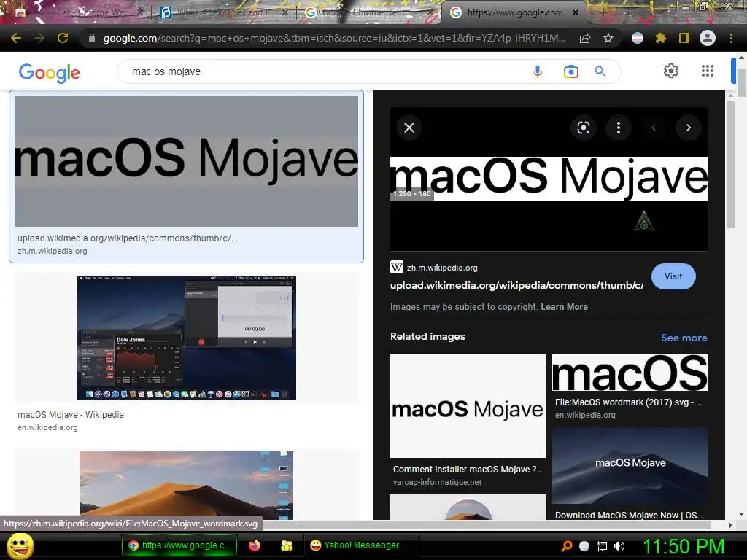Open Download MacOS Mojave Now related image

pyautogui.click(x=630, y=466)
